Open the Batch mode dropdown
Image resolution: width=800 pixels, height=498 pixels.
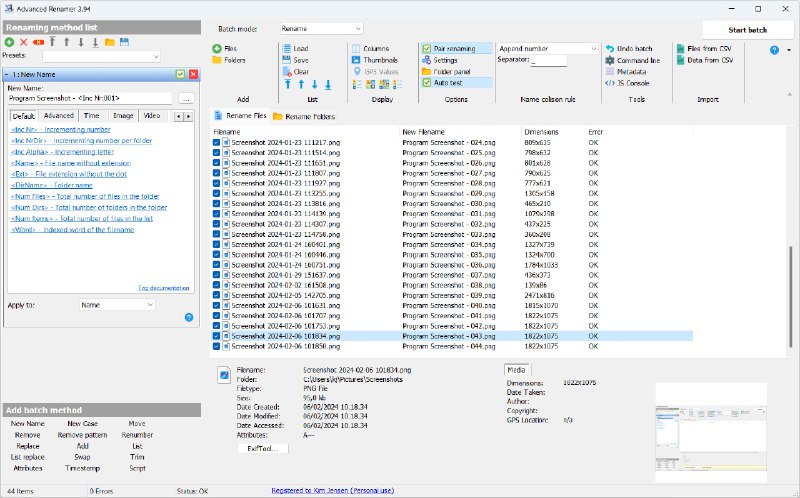[320, 29]
